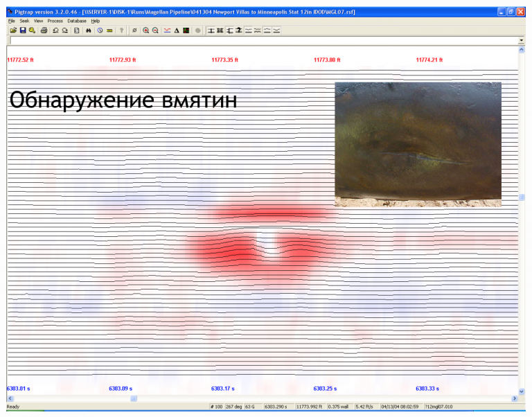This screenshot has height=417, width=532.
Task: Click the 'Обнаружение вмятин' heading text
Action: (123, 100)
